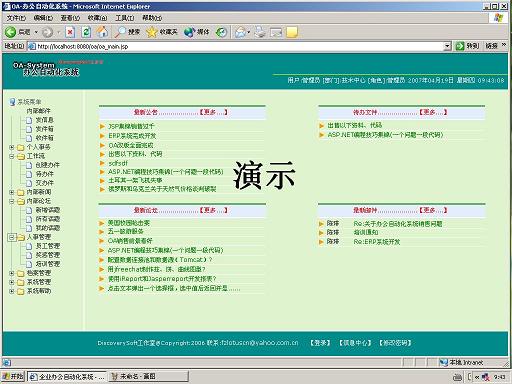This screenshot has width=512, height=384.
Task: Click the Edit page toolbar icon
Action: (276, 32)
